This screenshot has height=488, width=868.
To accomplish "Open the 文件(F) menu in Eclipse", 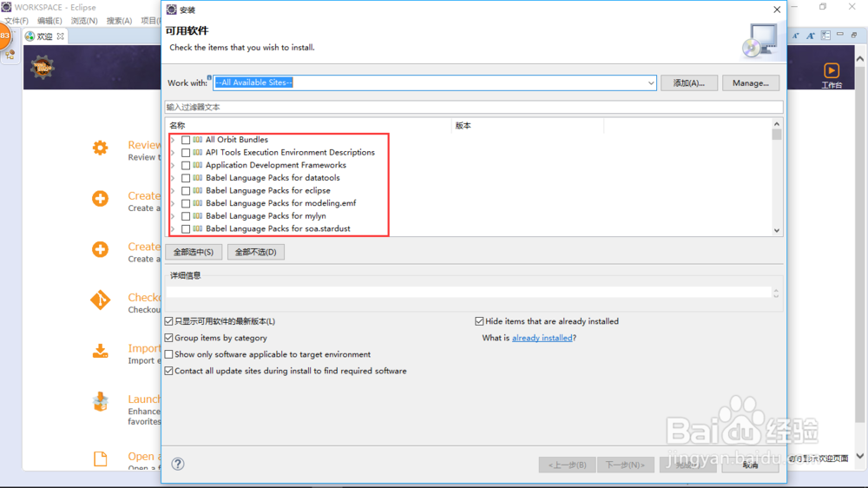I will (16, 21).
